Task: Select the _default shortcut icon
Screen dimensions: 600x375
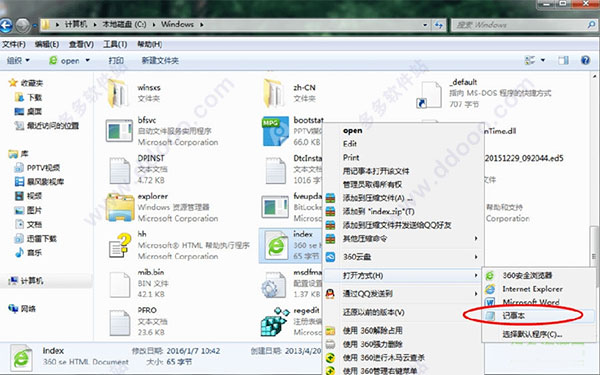Action: (429, 95)
